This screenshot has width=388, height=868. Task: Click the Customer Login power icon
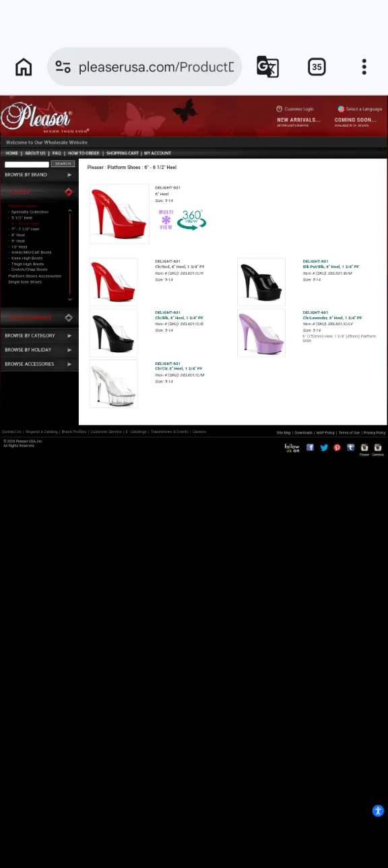point(279,108)
